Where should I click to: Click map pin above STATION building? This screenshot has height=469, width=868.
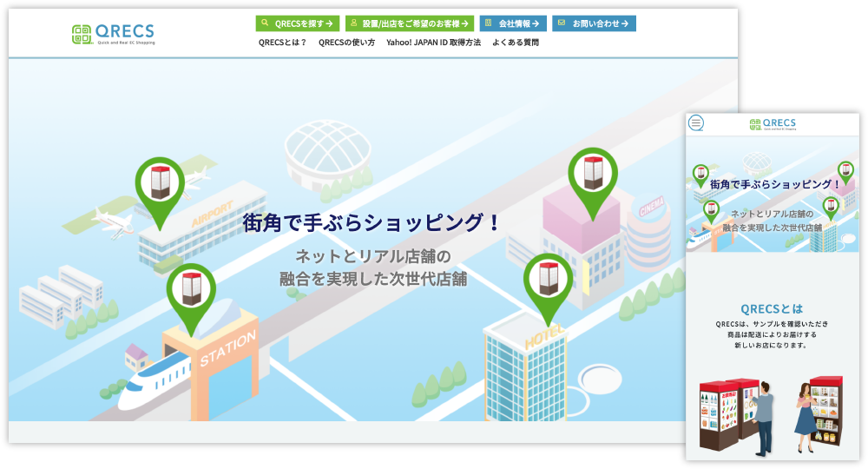click(192, 300)
